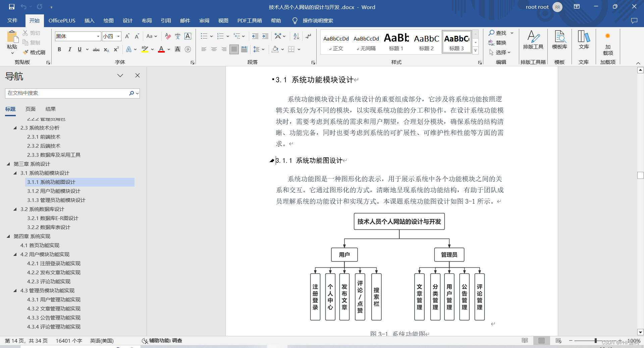Show paragraph marks icon

click(x=309, y=36)
